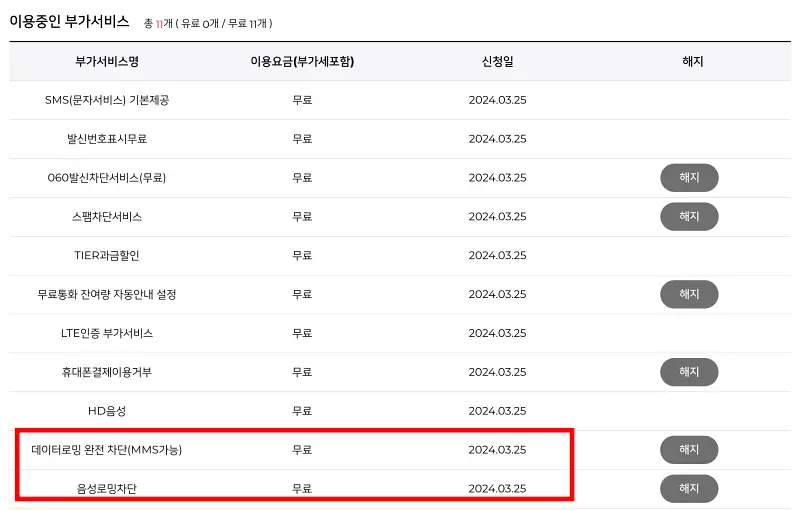Image resolution: width=800 pixels, height=511 pixels.
Task: Select 음성로밍차단 service name
Action: [107, 489]
